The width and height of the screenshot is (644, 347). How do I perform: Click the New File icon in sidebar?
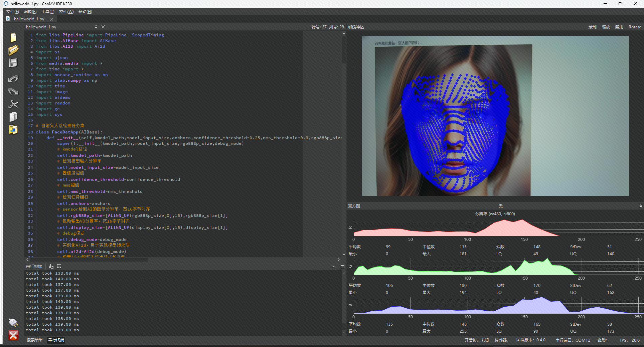13,37
